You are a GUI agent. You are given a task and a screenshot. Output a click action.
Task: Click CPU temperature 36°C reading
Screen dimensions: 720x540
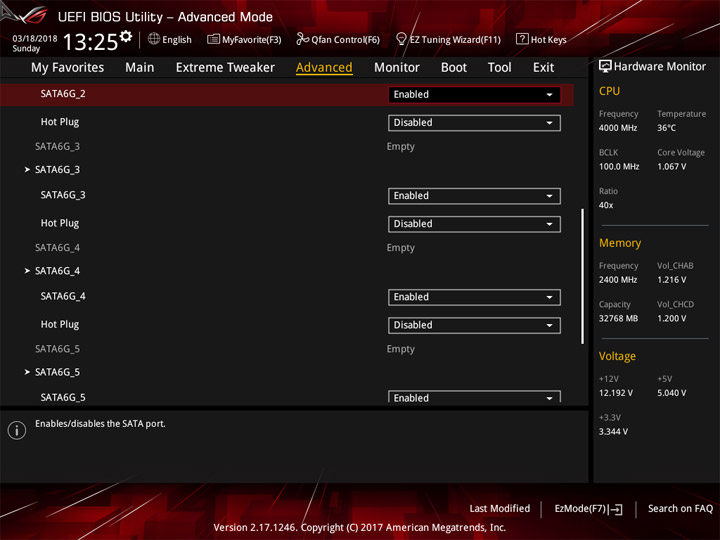(666, 128)
